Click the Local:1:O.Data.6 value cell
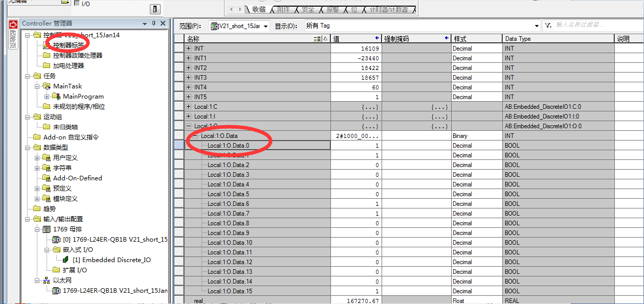644x304 pixels. [356, 204]
